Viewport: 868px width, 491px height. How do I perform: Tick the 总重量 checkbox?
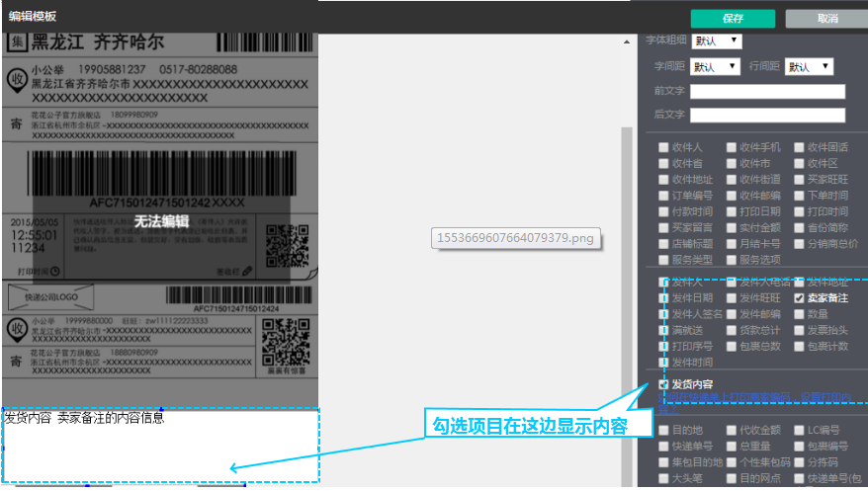pos(732,447)
